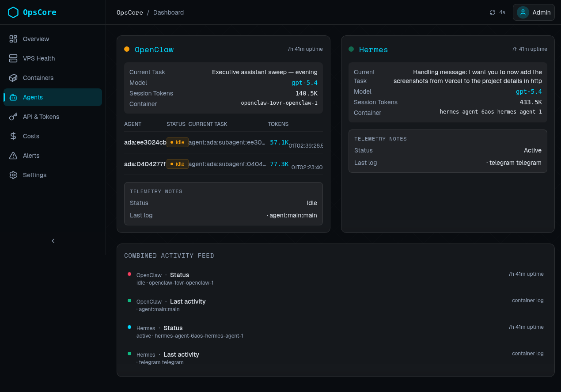Open the Hermes Last activity feed entry
Viewport: 561px width, 392px height.
click(336, 358)
